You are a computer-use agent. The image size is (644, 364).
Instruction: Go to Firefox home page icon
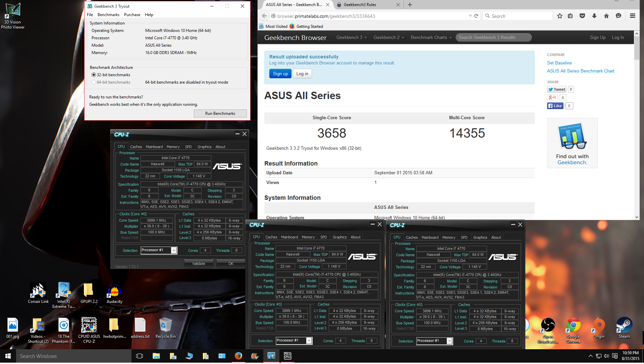[606, 16]
